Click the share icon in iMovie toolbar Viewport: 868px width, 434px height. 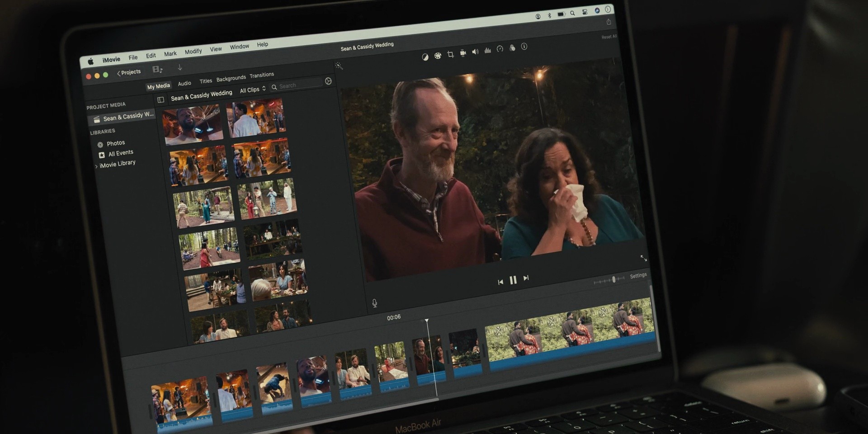click(609, 22)
